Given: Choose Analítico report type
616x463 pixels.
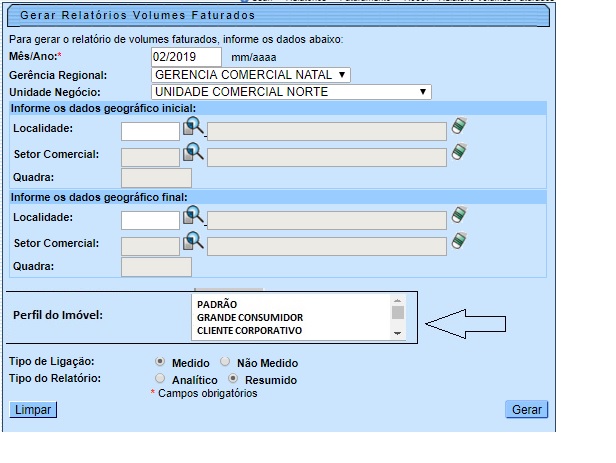Looking at the screenshot, I should click(160, 378).
